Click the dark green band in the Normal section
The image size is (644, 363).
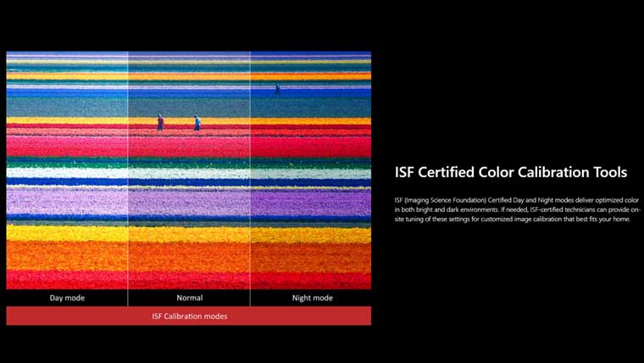(x=189, y=106)
